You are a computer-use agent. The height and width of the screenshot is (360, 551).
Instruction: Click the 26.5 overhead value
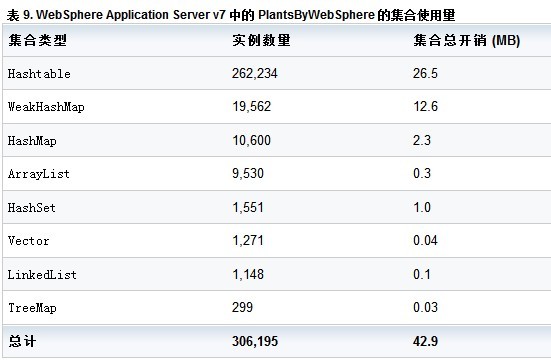coord(425,73)
